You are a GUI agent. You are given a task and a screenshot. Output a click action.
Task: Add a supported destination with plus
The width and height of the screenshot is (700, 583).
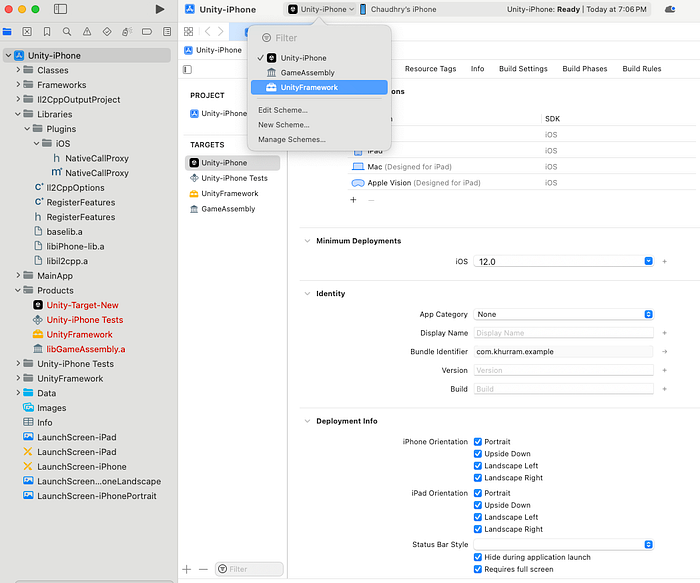[x=353, y=200]
